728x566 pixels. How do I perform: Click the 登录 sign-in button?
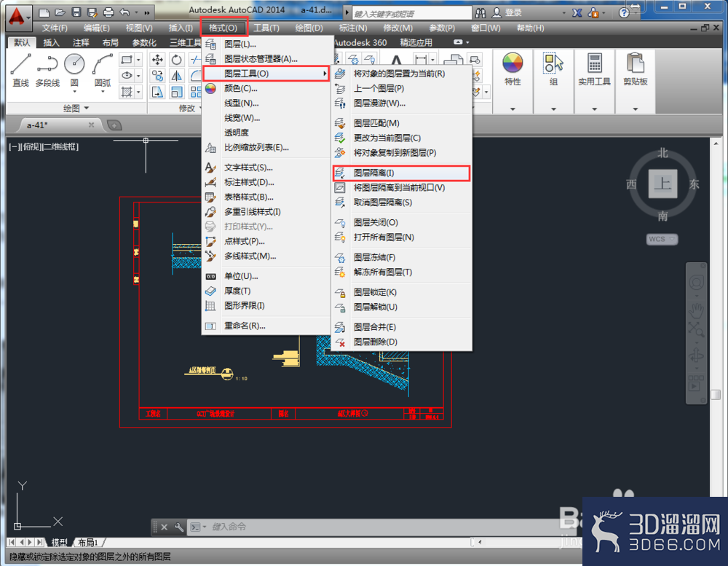pyautogui.click(x=507, y=12)
